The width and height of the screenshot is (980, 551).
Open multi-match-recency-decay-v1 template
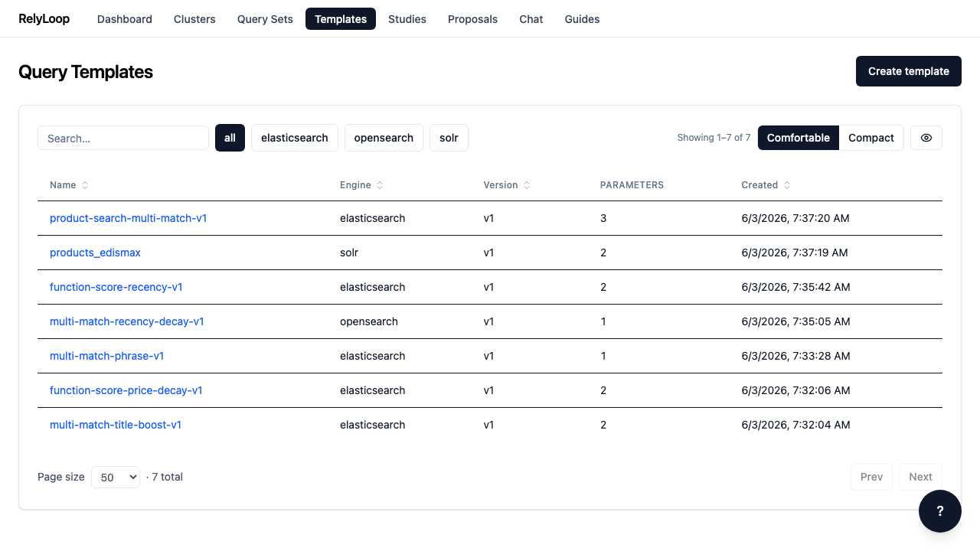pos(127,321)
